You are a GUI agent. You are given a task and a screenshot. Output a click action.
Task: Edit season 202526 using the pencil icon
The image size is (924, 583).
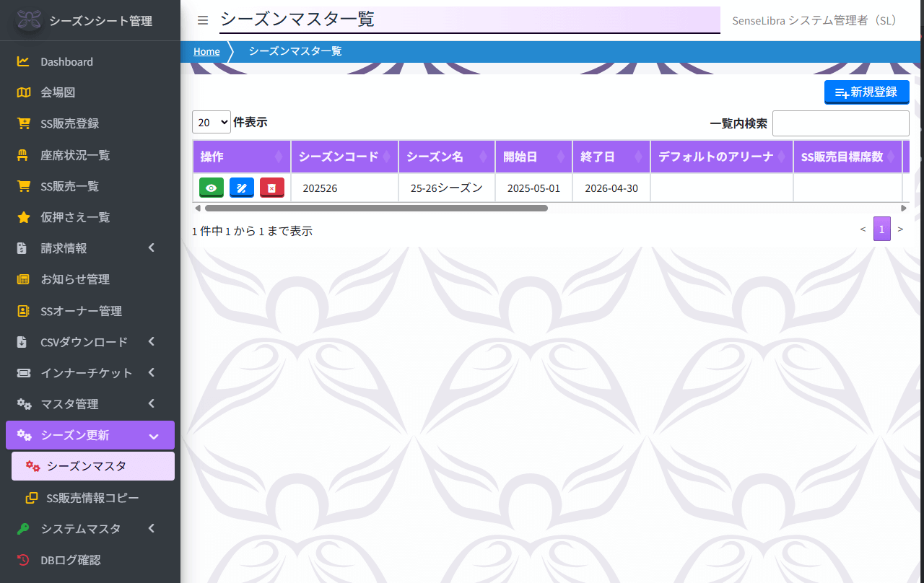coord(241,187)
